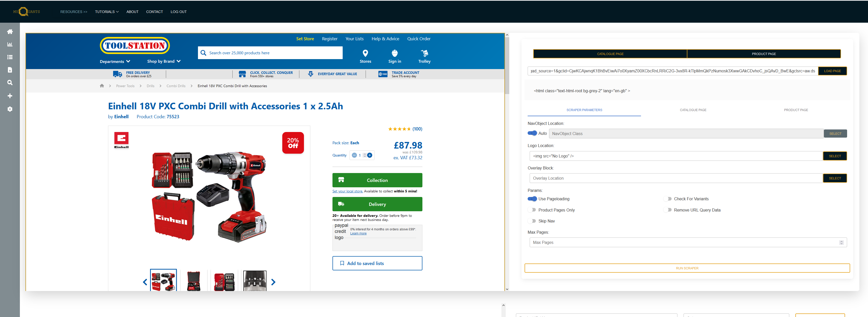Open the settings gear in left sidebar
This screenshot has width=868, height=317.
(x=10, y=109)
